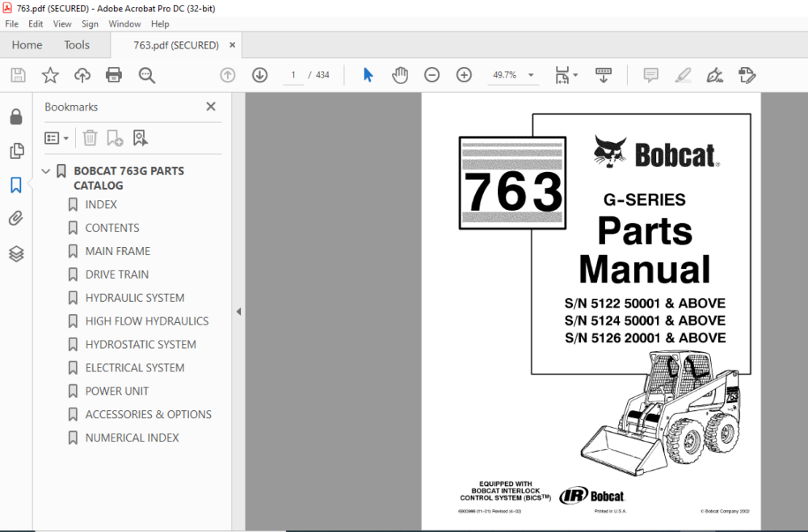Image resolution: width=808 pixels, height=532 pixels.
Task: Add document to starred with star icon
Action: point(50,75)
